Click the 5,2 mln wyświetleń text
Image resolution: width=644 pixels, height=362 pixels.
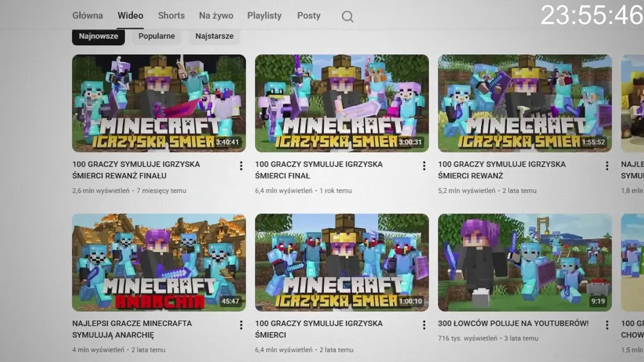(467, 191)
